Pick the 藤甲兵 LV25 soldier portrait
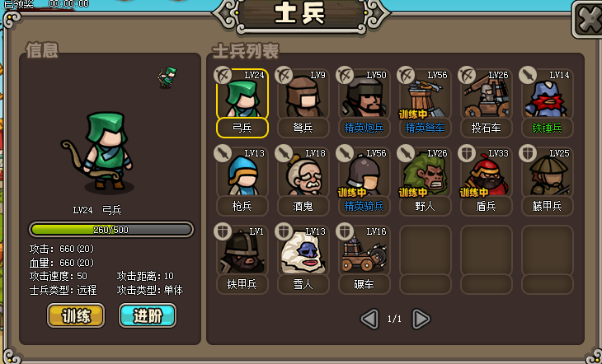This screenshot has height=364, width=602. click(x=547, y=173)
